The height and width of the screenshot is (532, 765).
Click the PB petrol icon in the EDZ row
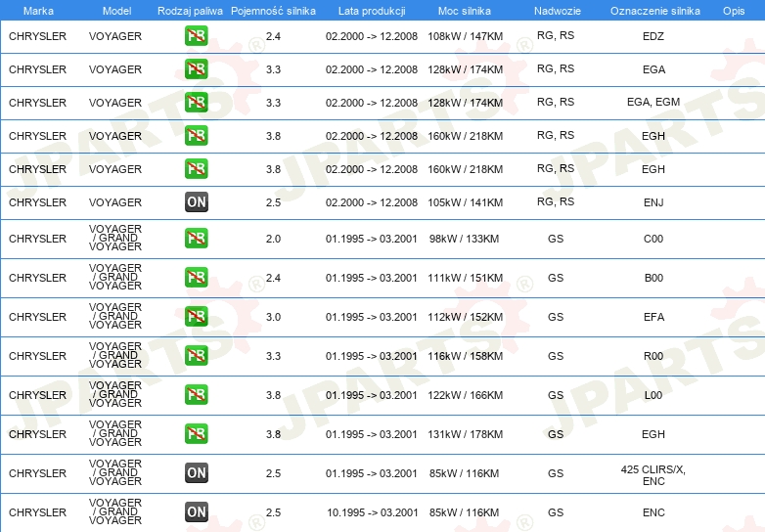(196, 35)
